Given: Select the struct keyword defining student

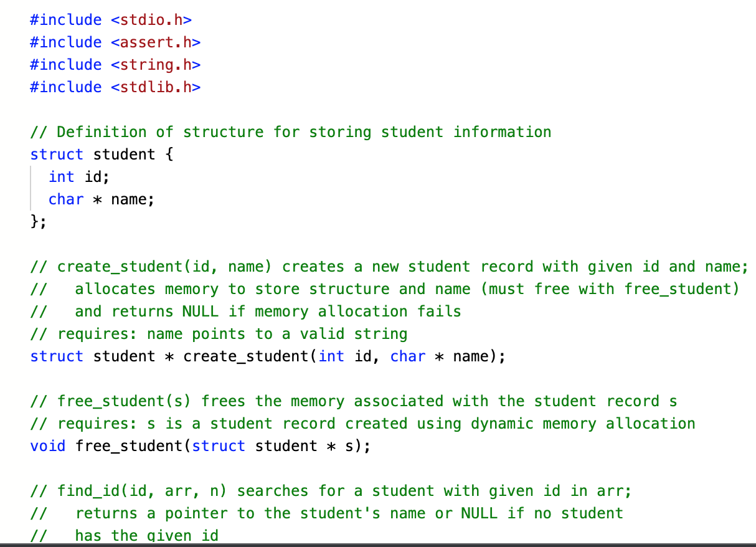Looking at the screenshot, I should 56,154.
